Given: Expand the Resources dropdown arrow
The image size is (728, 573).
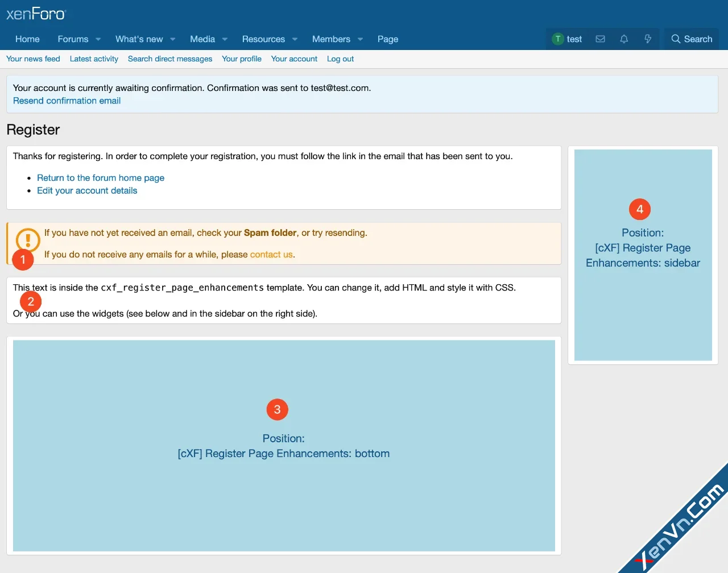Looking at the screenshot, I should pyautogui.click(x=295, y=39).
